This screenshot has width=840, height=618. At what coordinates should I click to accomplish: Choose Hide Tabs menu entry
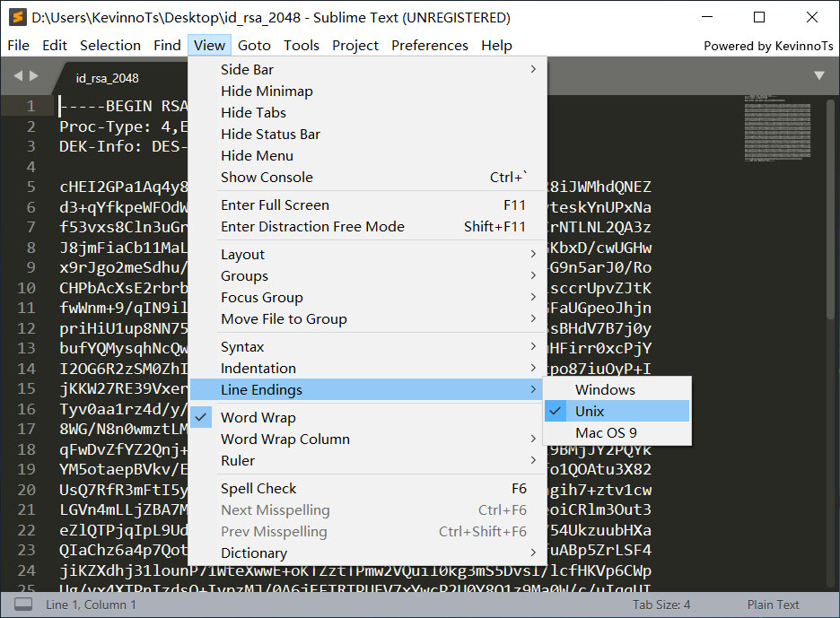point(368,112)
